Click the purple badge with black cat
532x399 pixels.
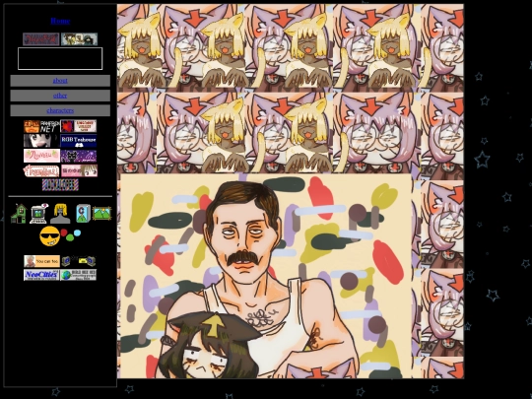point(79,156)
